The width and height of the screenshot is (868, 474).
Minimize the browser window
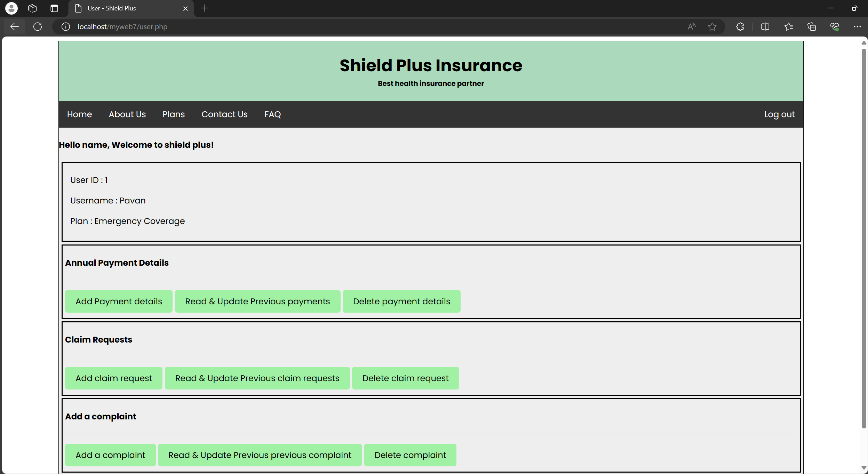[831, 8]
